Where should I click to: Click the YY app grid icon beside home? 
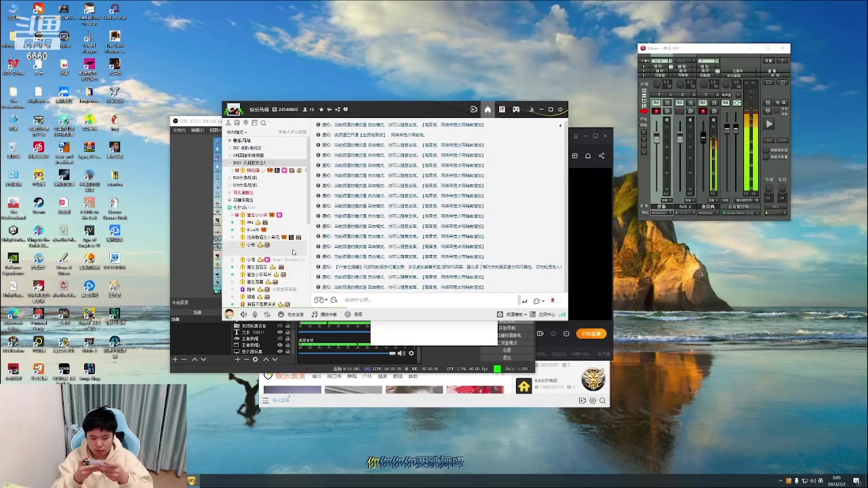(502, 109)
